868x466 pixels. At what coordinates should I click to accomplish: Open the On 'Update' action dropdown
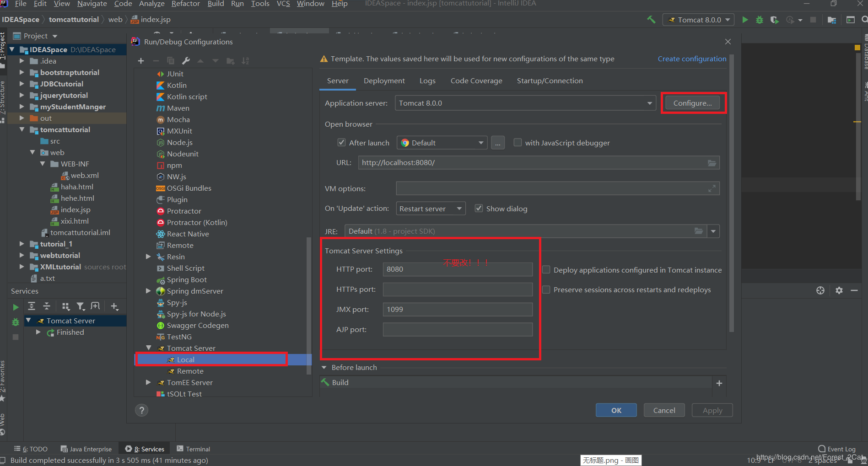pos(430,209)
